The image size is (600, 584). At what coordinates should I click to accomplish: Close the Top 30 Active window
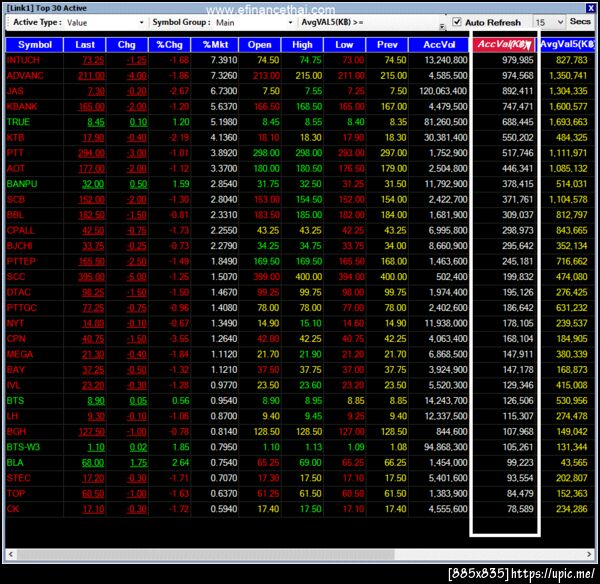pos(590,8)
